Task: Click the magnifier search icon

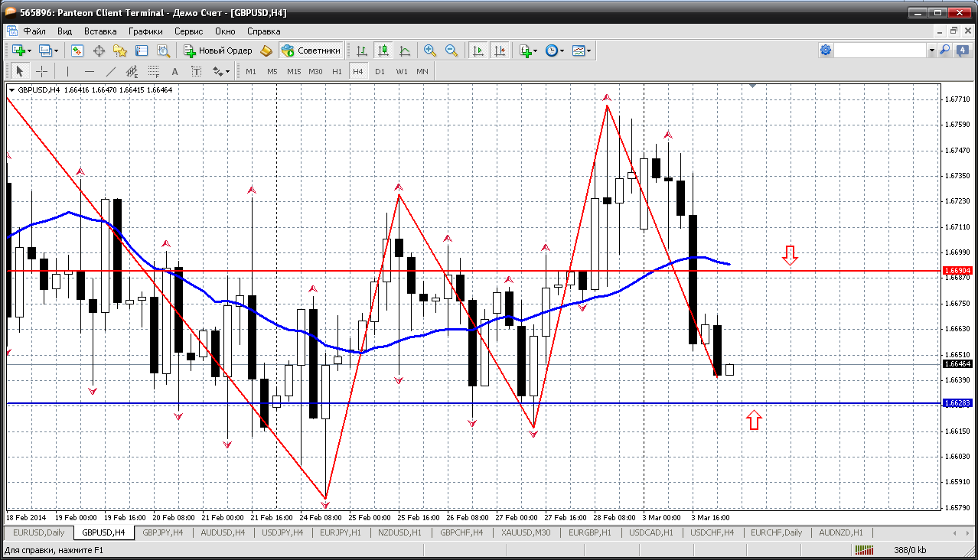Action: coord(944,50)
